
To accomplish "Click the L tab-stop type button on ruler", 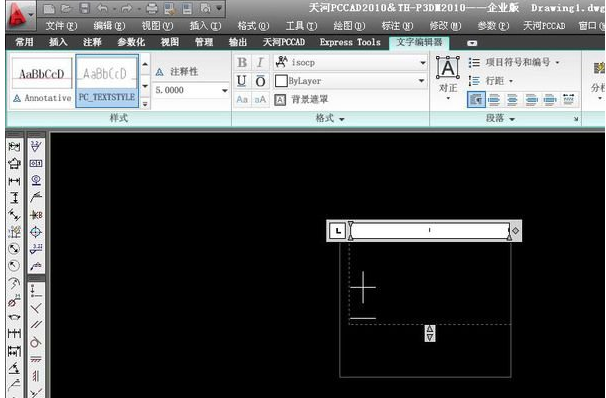I will (338, 231).
